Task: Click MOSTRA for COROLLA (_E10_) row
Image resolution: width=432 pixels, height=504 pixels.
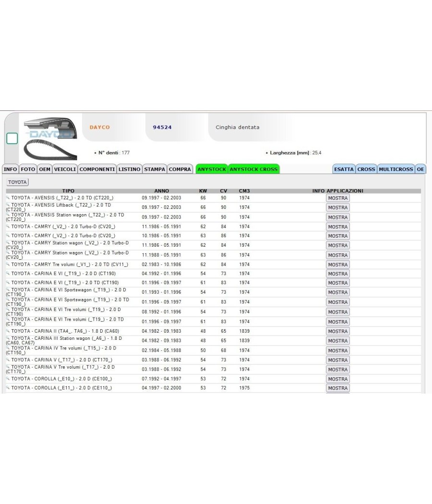Action: 338,379
